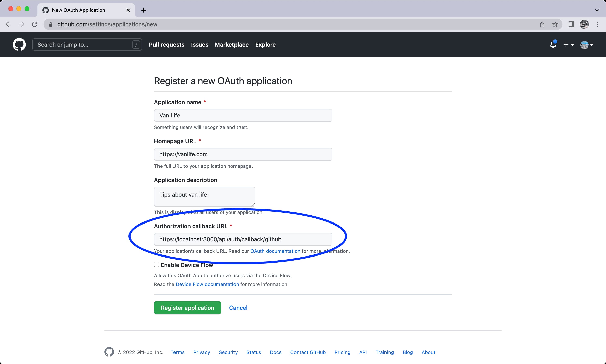Go to Pull requests in navigation

tap(166, 45)
